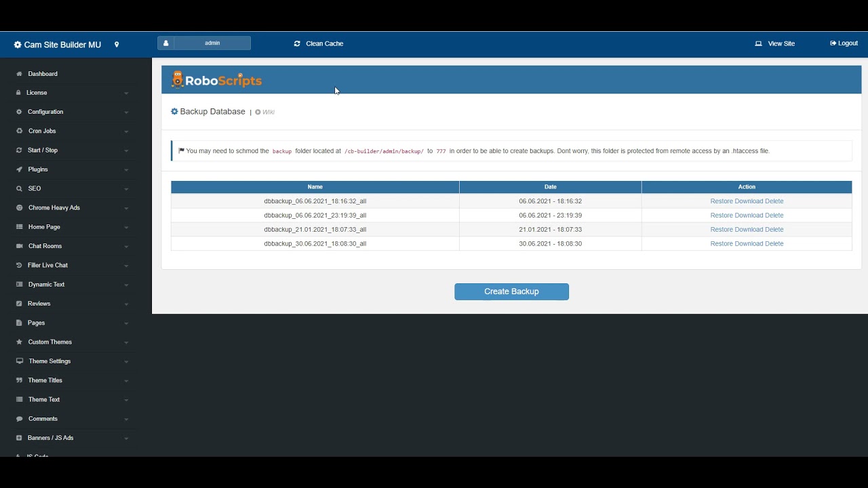
Task: Expand the Banners / JS Ads arrow
Action: 126,439
